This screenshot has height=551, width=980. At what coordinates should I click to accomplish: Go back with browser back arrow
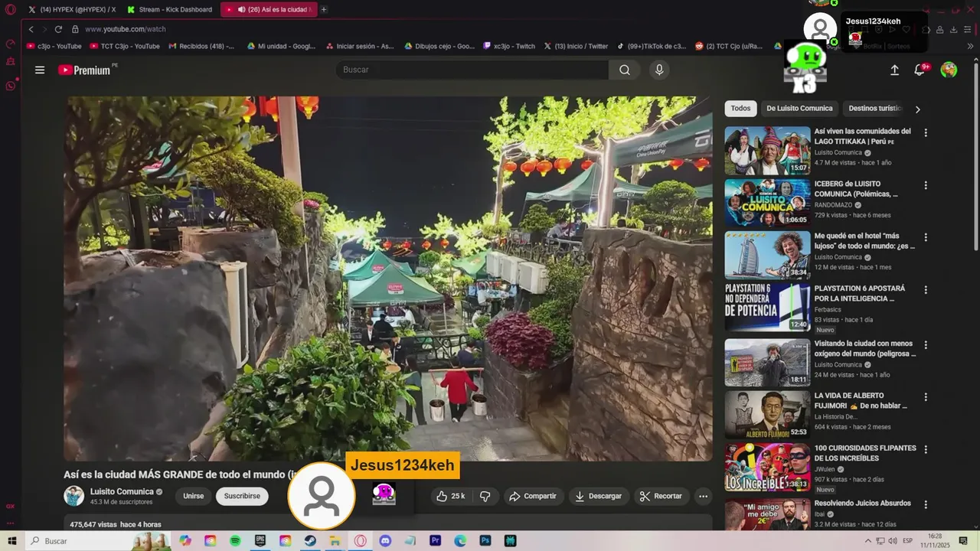point(31,29)
